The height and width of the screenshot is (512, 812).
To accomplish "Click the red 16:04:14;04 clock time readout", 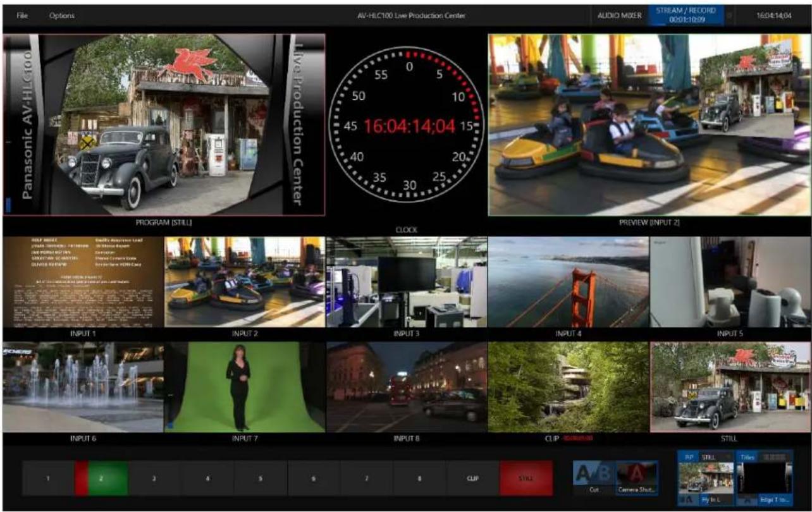I will [x=409, y=125].
